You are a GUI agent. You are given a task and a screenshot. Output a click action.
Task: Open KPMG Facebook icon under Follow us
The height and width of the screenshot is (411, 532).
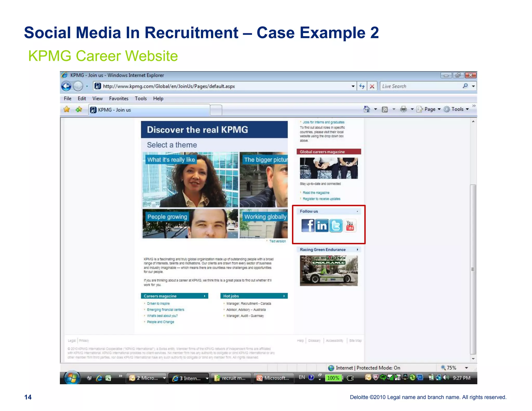pos(308,225)
